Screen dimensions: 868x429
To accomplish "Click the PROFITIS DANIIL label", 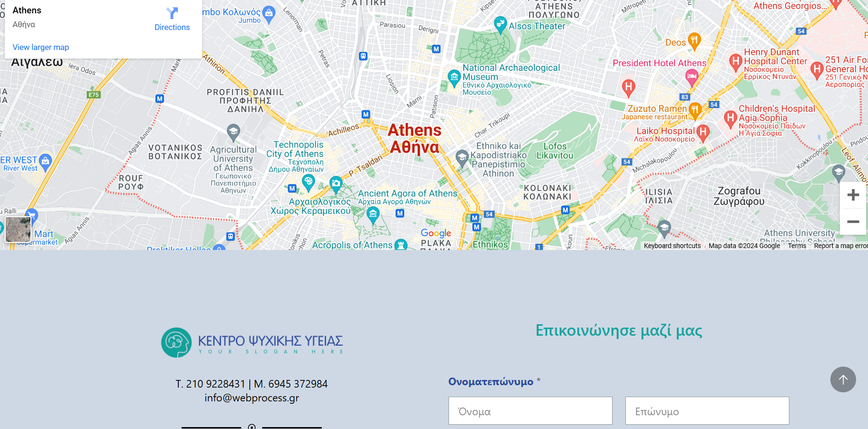I will click(x=245, y=100).
